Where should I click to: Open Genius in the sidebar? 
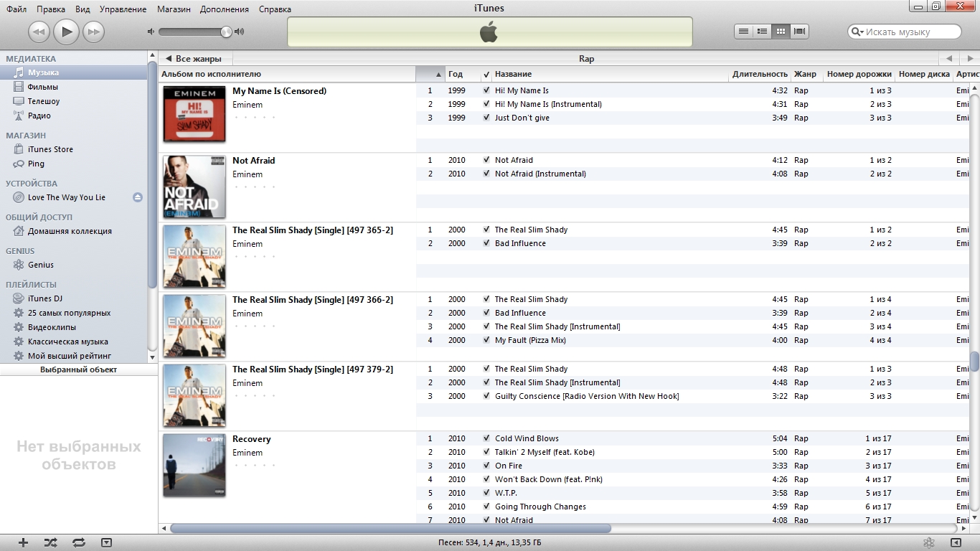74,265
